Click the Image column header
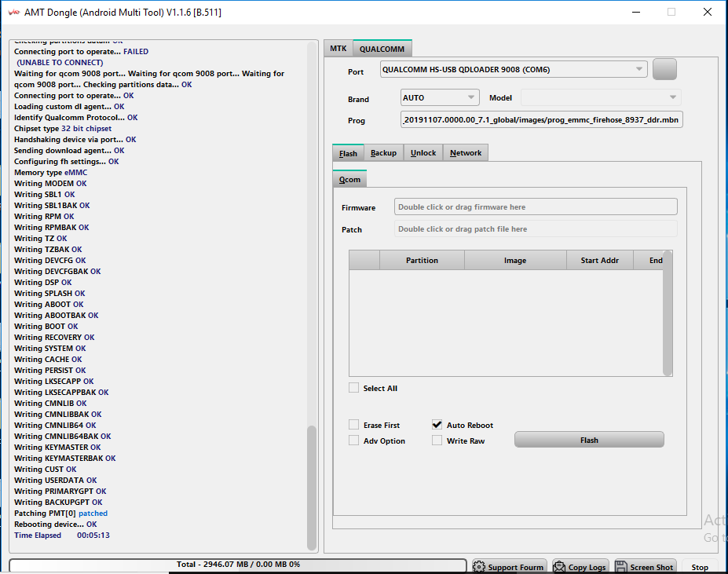 (515, 260)
